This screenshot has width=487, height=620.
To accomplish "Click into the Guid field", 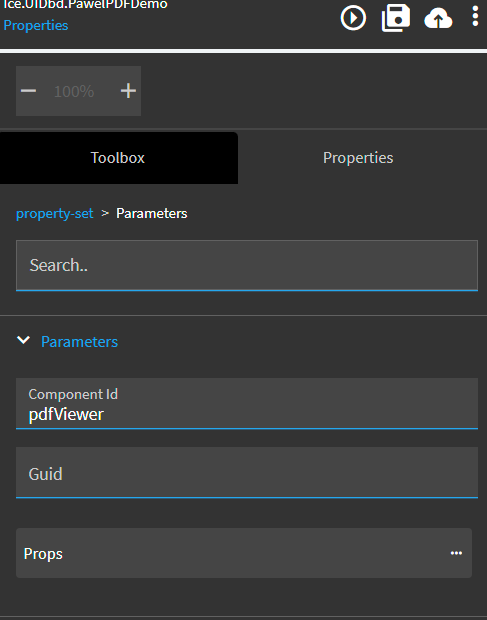I will coord(247,473).
